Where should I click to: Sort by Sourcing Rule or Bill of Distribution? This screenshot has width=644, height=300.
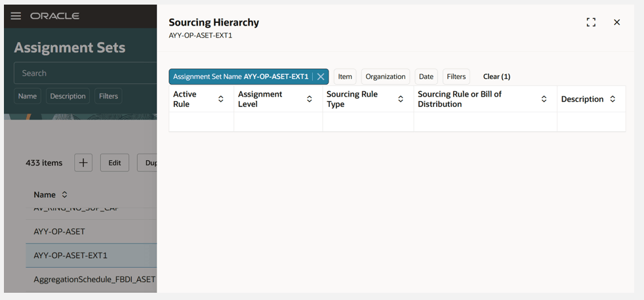click(544, 99)
